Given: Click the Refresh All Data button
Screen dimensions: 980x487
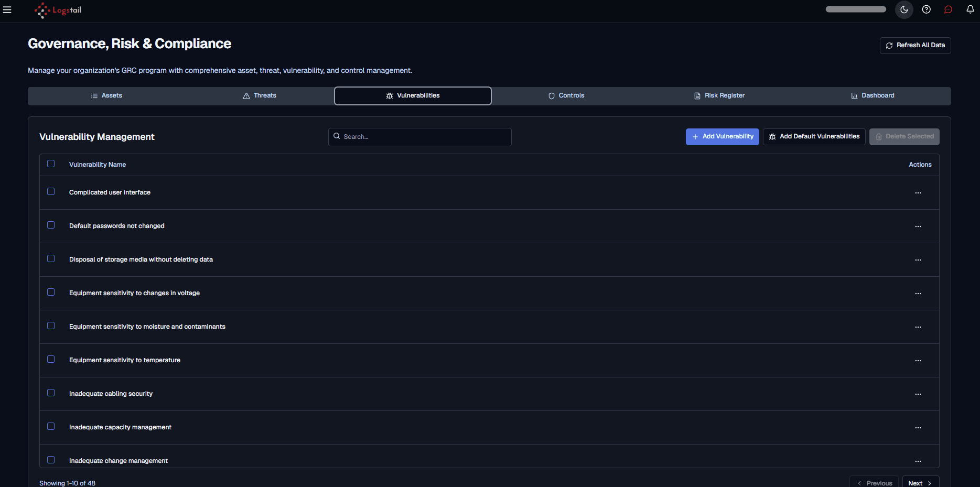Looking at the screenshot, I should (x=915, y=45).
